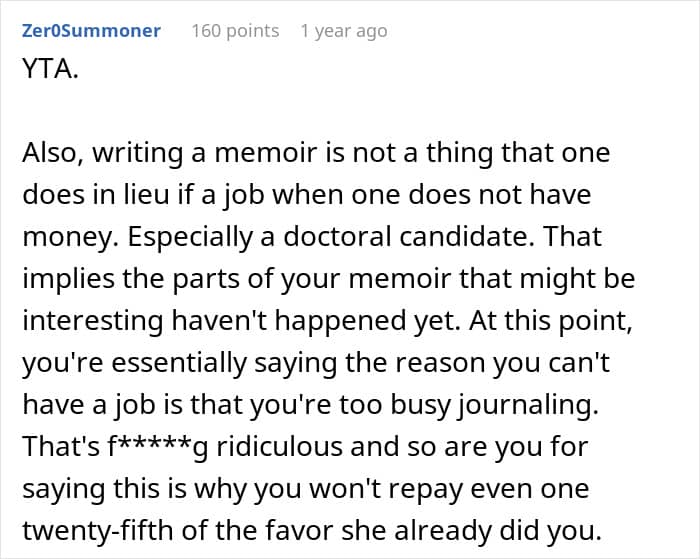Click the line starting 'you're essentially saying'
This screenshot has width=700, height=559.
(x=316, y=363)
